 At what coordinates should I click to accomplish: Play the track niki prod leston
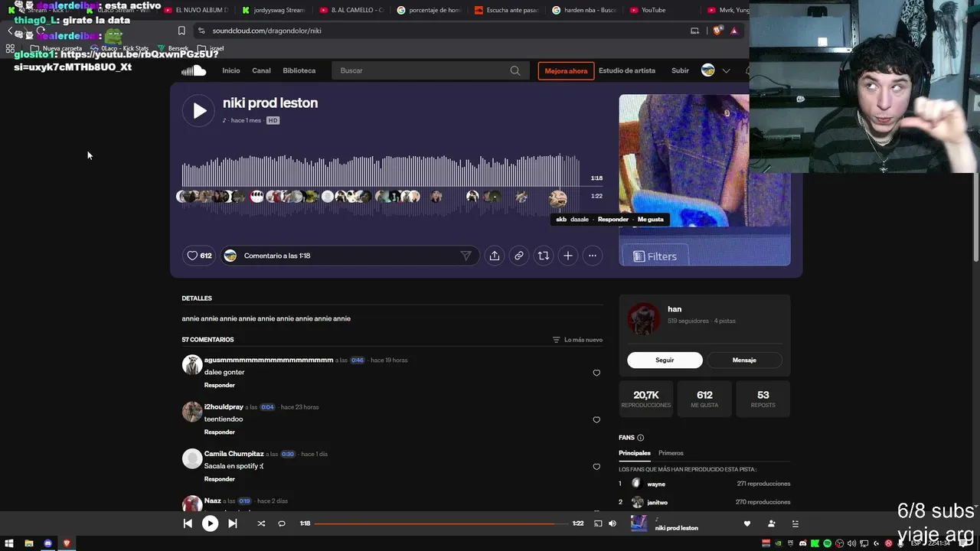point(198,111)
